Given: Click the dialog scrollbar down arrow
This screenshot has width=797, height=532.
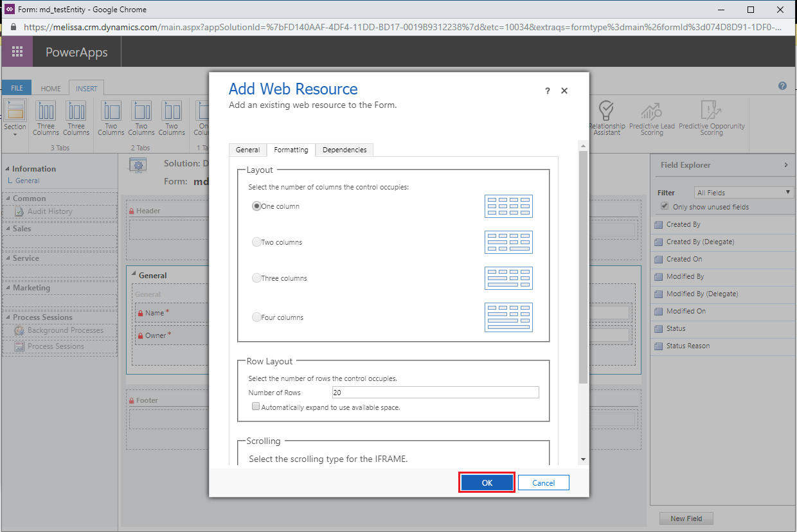Looking at the screenshot, I should [x=583, y=459].
